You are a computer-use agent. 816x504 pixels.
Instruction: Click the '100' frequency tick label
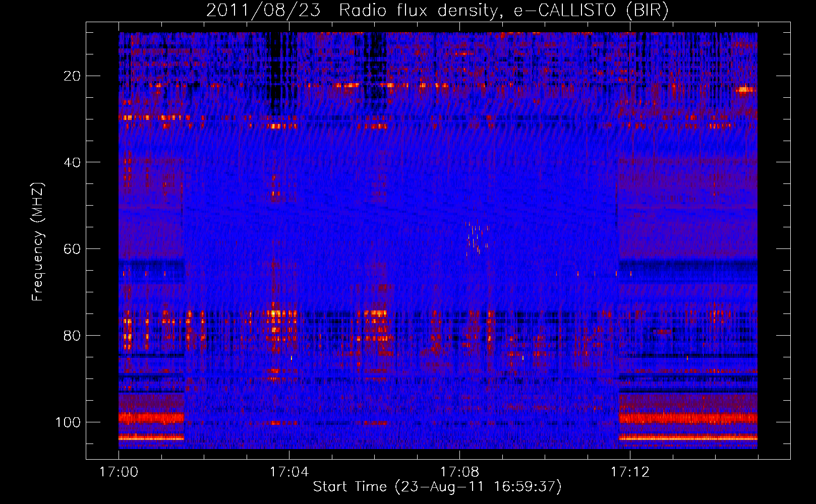[68, 422]
